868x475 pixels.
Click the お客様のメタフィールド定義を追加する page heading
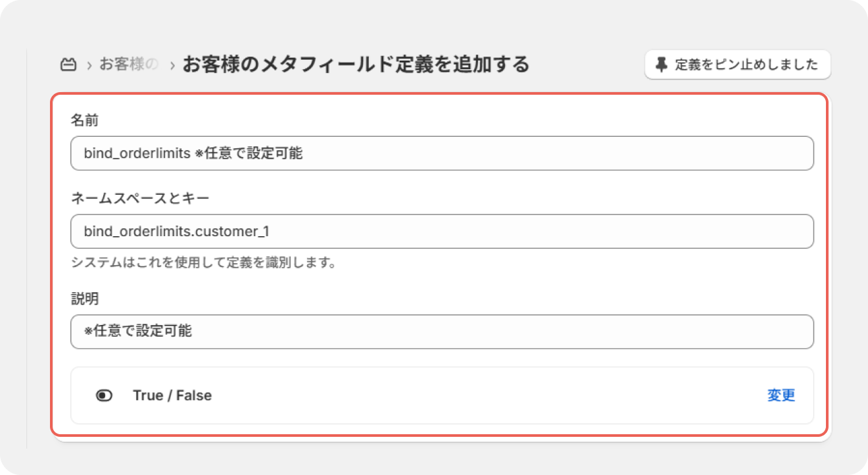356,64
